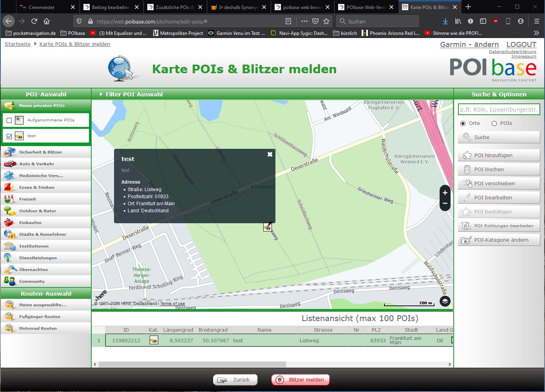Expand Meine privaten POIs section
The height and width of the screenshot is (392, 545).
click(42, 106)
